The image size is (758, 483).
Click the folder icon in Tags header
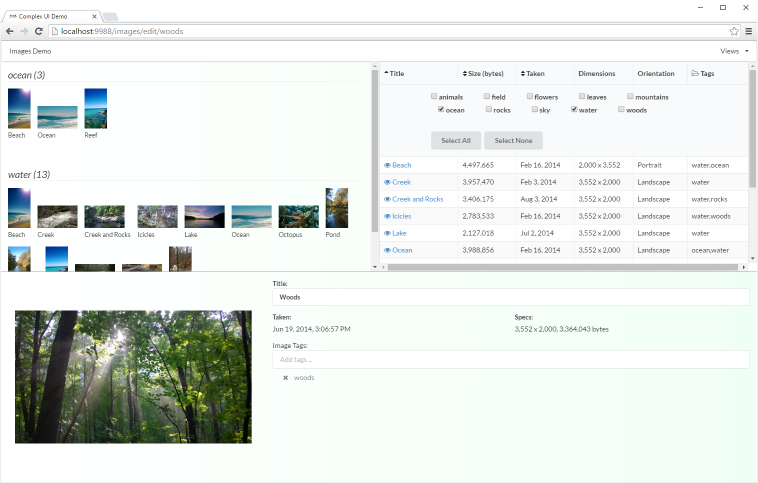(x=695, y=73)
